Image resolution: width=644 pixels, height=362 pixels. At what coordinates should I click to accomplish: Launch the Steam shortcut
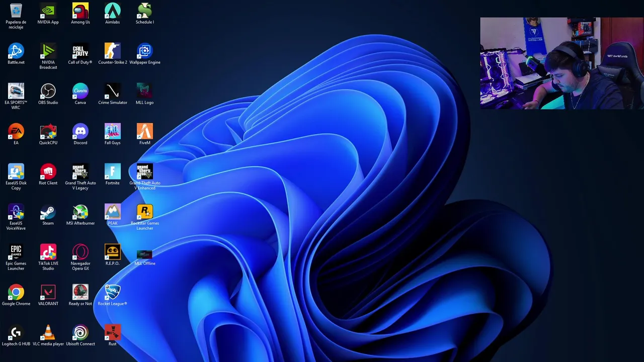[48, 212]
